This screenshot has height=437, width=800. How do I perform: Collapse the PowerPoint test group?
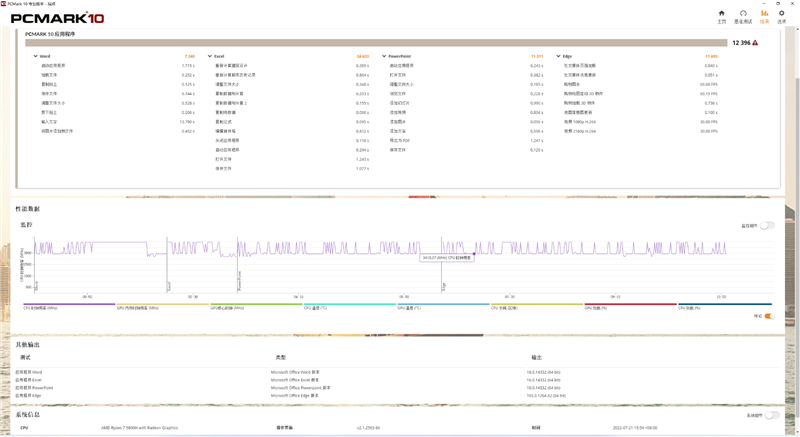click(384, 56)
